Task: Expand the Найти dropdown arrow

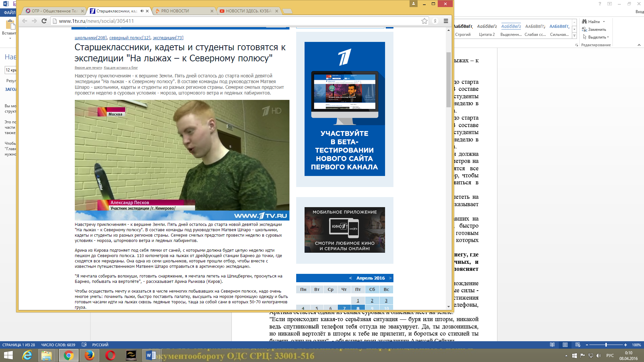Action: 604,22
